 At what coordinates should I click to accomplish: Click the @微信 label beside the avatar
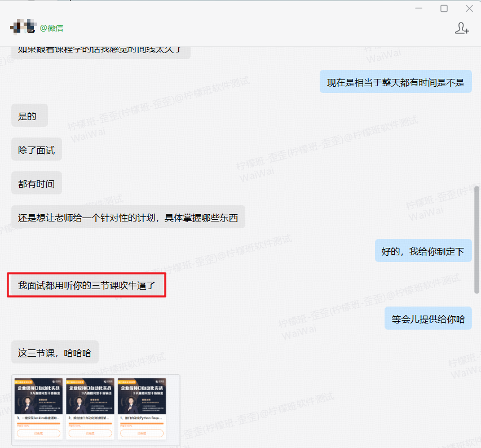point(51,28)
